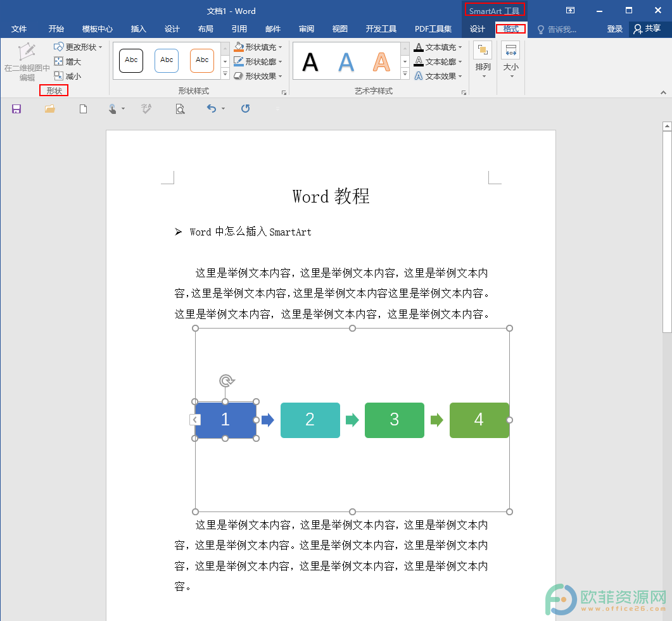This screenshot has height=621, width=672.
Task: Open SmartArt text pane arrow
Action: 194,420
